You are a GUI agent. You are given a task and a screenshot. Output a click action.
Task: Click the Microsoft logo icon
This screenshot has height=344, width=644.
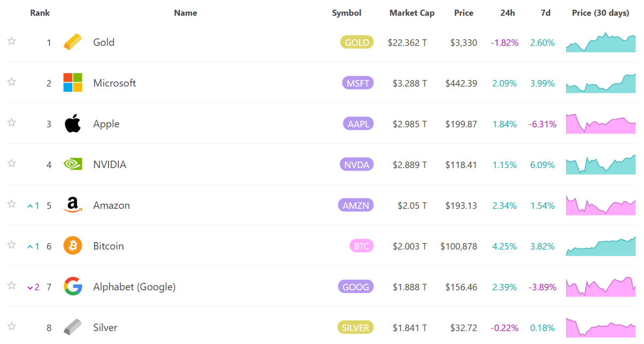73,83
